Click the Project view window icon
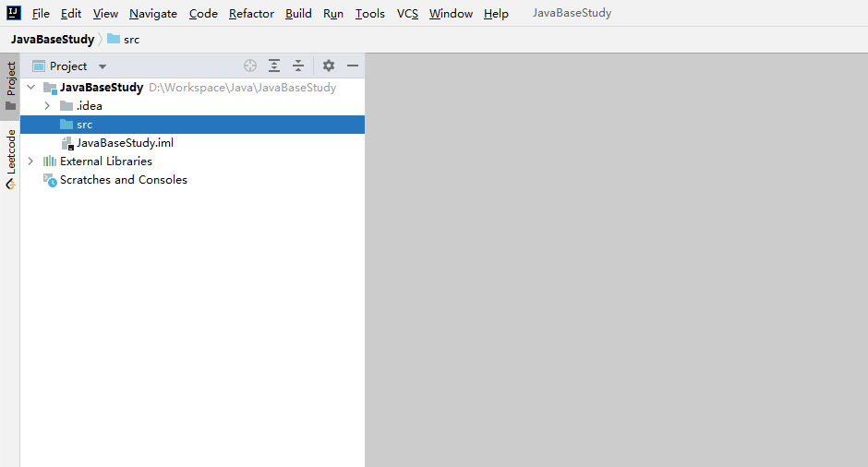Viewport: 868px width, 467px height. pyautogui.click(x=38, y=66)
